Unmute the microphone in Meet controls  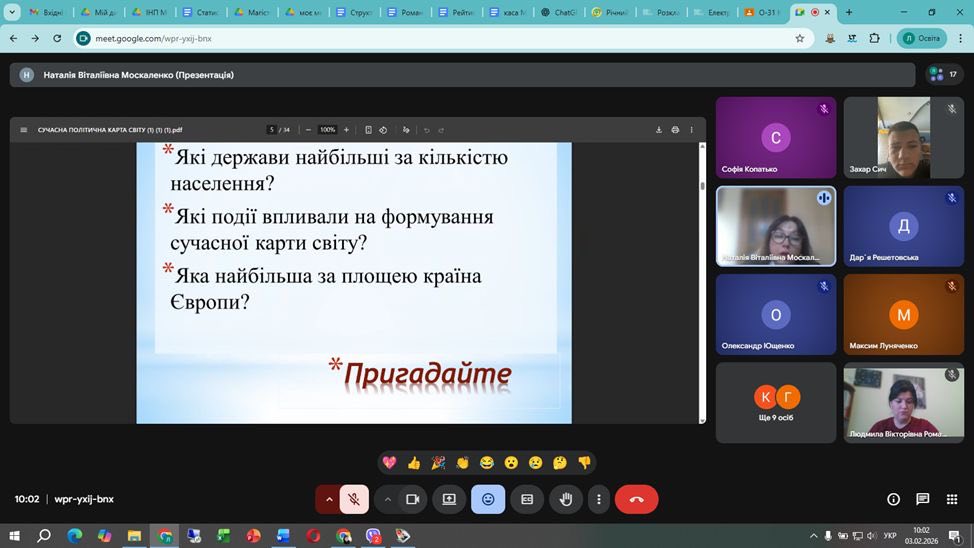coord(354,499)
